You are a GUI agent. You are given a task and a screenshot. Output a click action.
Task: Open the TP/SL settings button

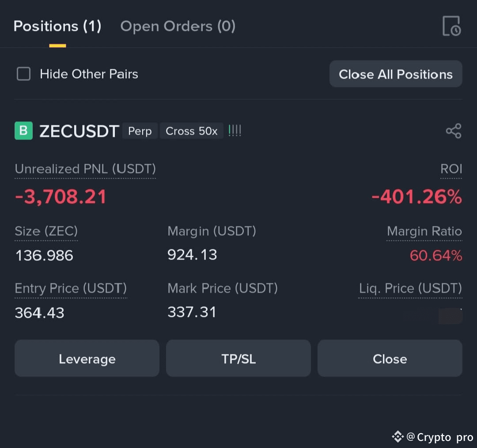(x=238, y=358)
